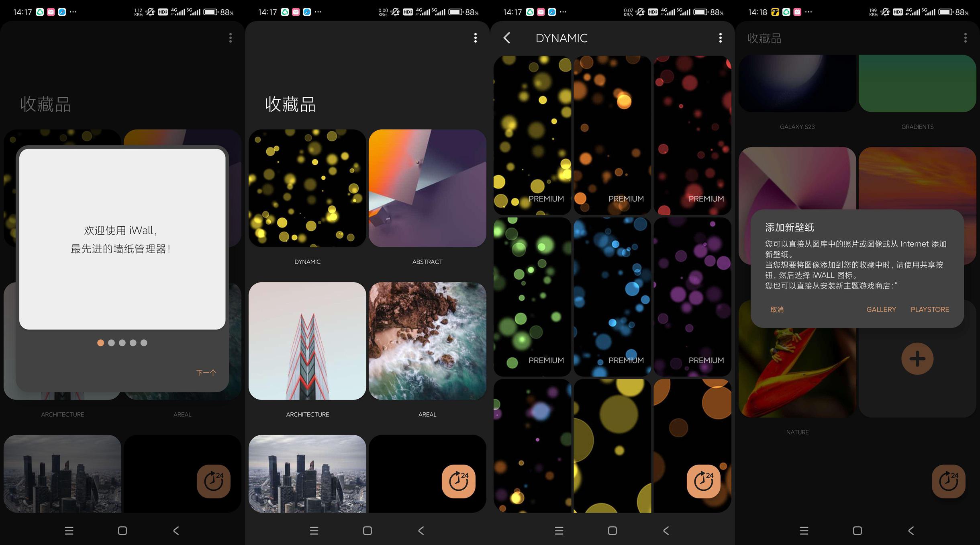
Task: Tap 下一个 in the welcome dialog
Action: click(206, 373)
